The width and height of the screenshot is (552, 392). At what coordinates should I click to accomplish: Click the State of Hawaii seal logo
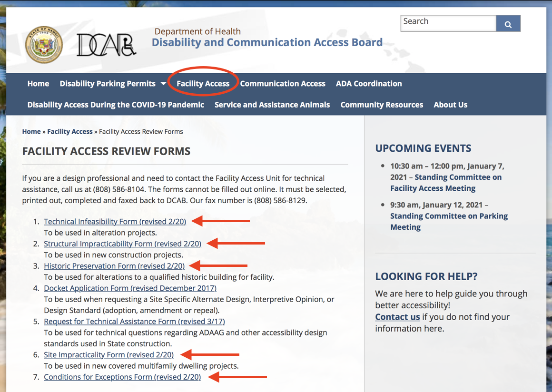(x=44, y=45)
